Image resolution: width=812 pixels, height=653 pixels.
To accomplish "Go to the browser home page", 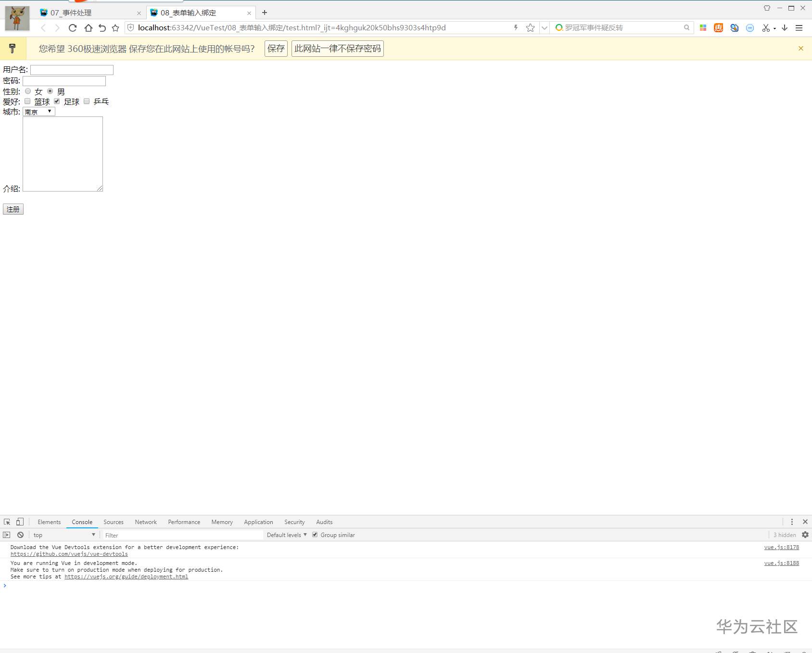I will point(88,28).
